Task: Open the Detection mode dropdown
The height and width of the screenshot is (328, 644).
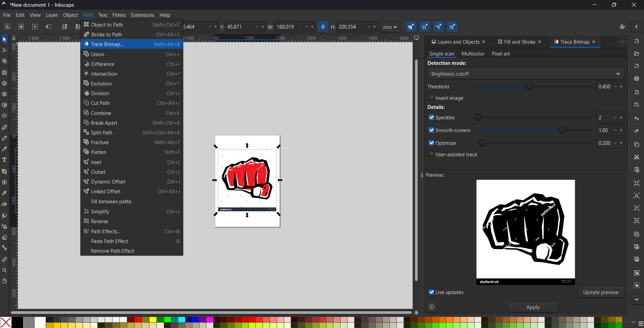Action: coord(525,74)
